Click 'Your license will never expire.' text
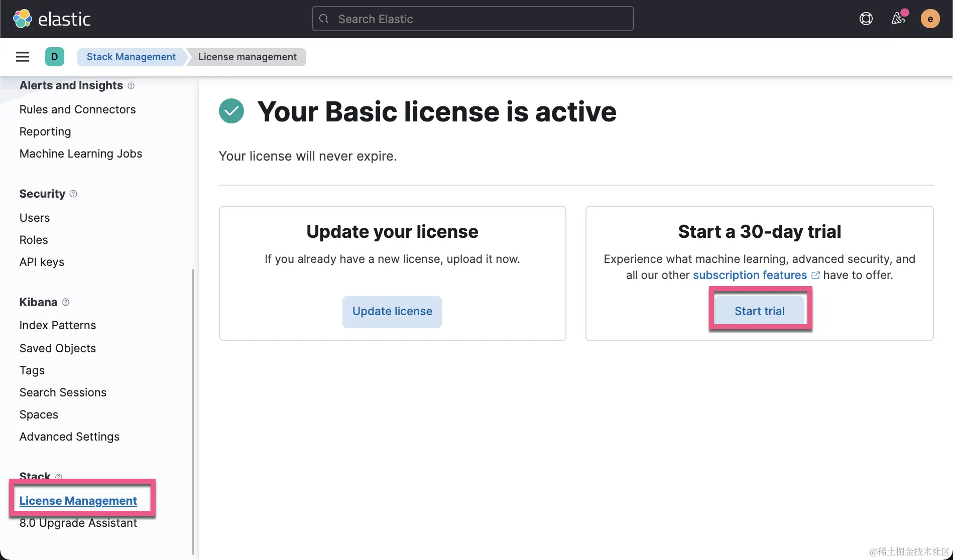The image size is (953, 560). coord(308,156)
